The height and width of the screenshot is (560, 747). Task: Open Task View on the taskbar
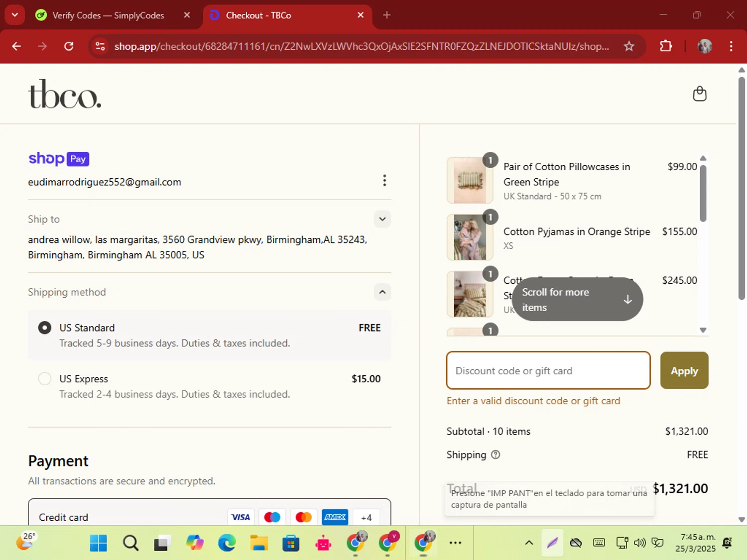point(162,543)
